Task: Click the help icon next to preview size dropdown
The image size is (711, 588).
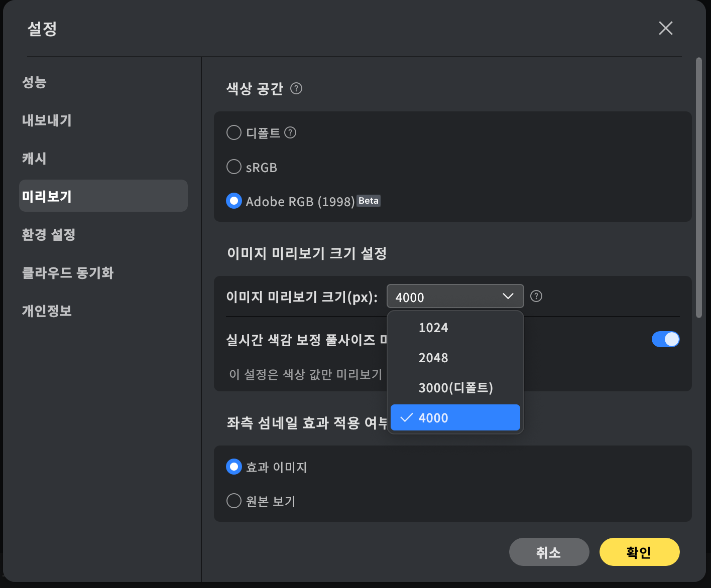Action: click(x=536, y=297)
